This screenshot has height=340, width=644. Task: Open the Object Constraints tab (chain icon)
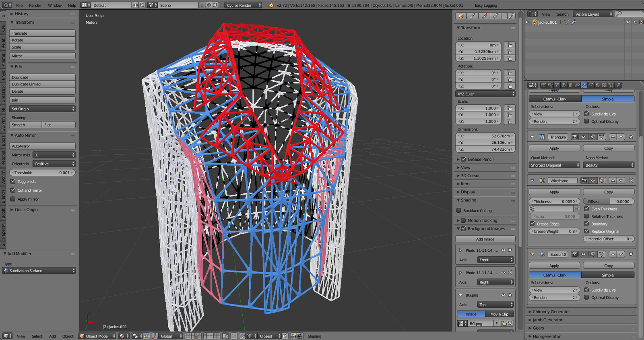[x=577, y=85]
